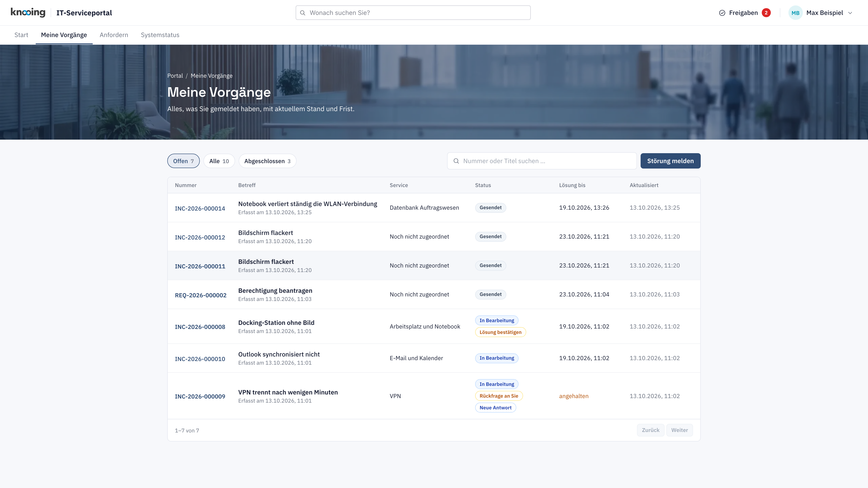
Task: Open ticket INC-2026-000012
Action: point(200,237)
